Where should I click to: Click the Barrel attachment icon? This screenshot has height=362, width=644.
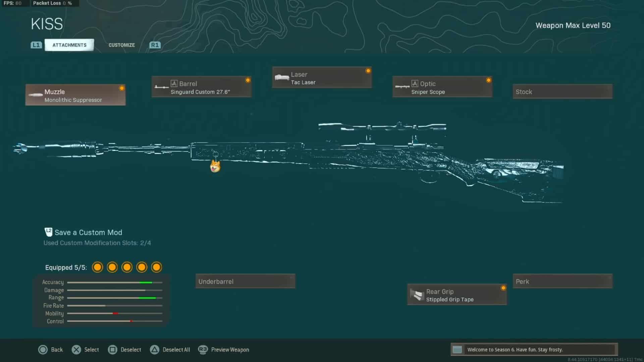point(161,87)
